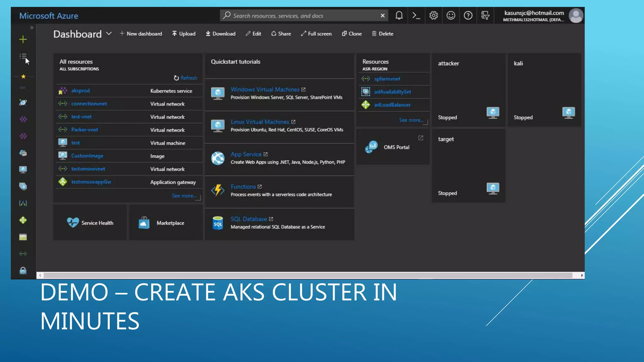Open testvmsswvnet resource link
The height and width of the screenshot is (362, 644).
(x=88, y=169)
